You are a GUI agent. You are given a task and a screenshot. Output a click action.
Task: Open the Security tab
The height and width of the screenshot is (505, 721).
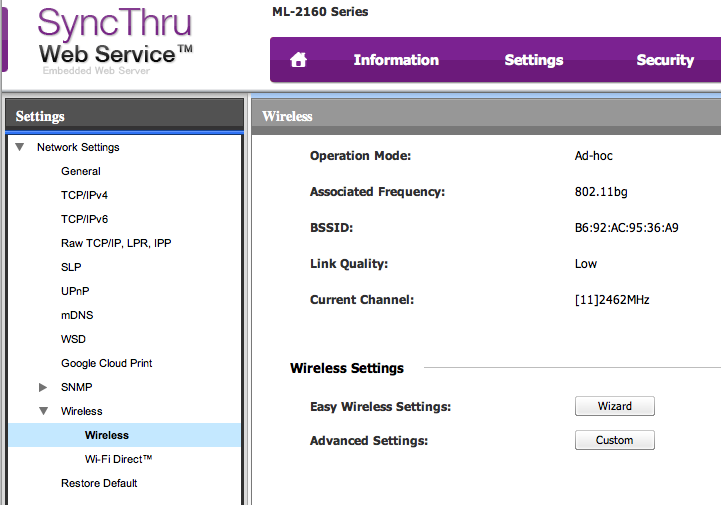click(x=665, y=60)
